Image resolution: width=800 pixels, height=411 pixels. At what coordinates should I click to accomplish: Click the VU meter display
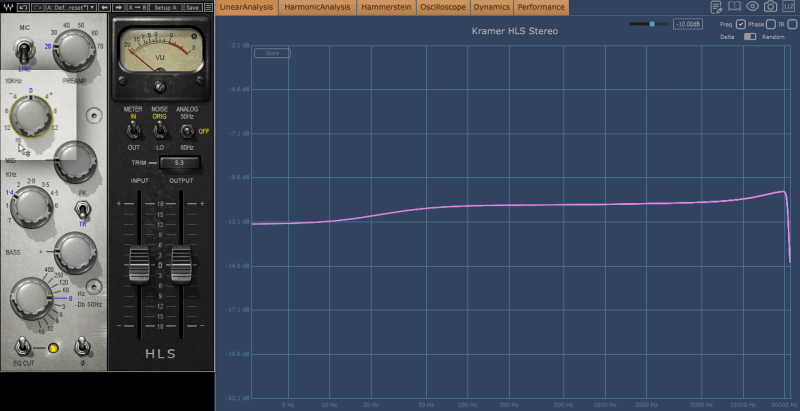(161, 50)
